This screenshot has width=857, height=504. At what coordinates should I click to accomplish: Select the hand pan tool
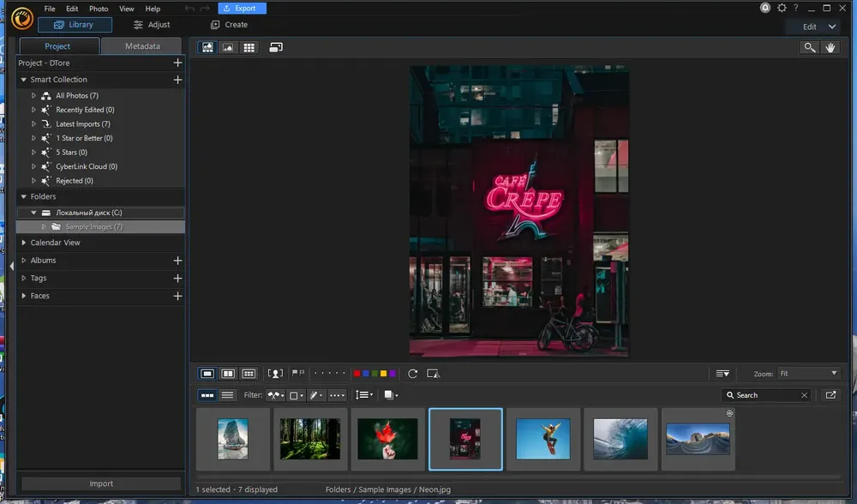(x=830, y=47)
